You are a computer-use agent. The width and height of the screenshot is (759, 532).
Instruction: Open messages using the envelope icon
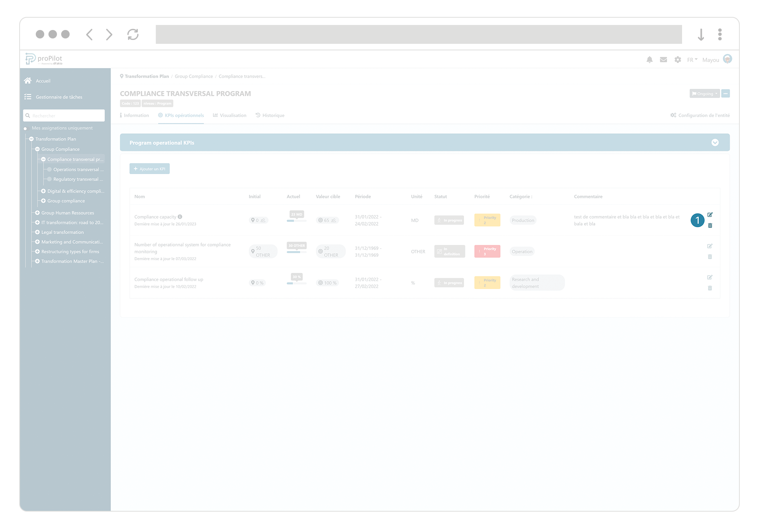(x=663, y=60)
